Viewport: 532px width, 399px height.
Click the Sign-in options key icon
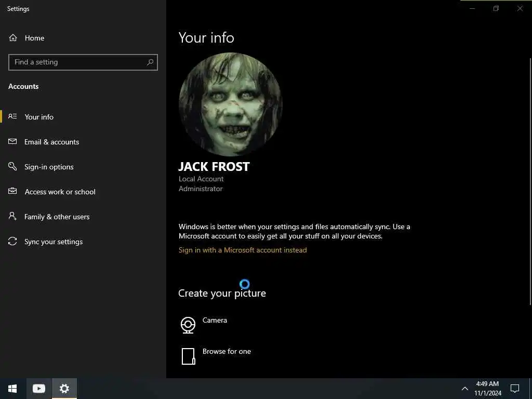pyautogui.click(x=12, y=166)
